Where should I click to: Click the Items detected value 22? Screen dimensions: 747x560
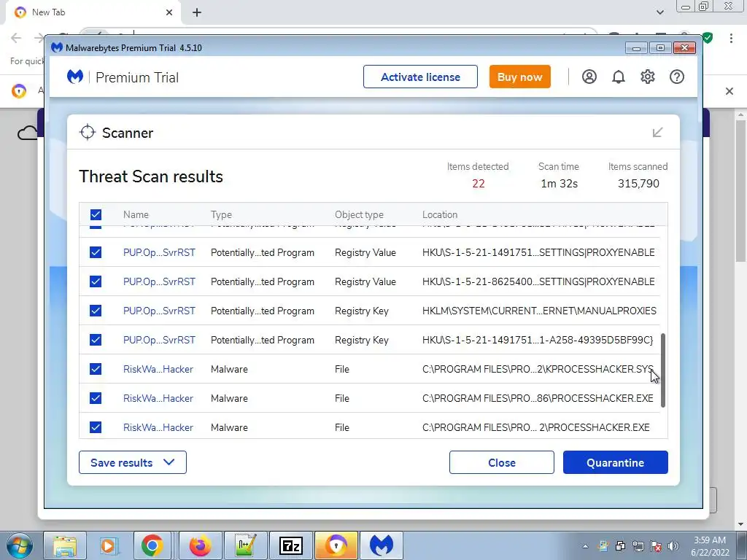coord(479,184)
